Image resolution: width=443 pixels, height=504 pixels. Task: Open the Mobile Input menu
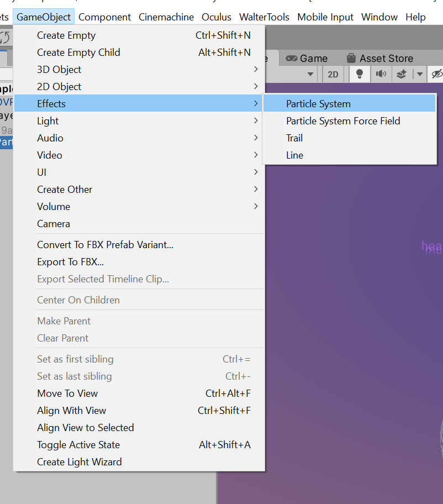click(325, 17)
